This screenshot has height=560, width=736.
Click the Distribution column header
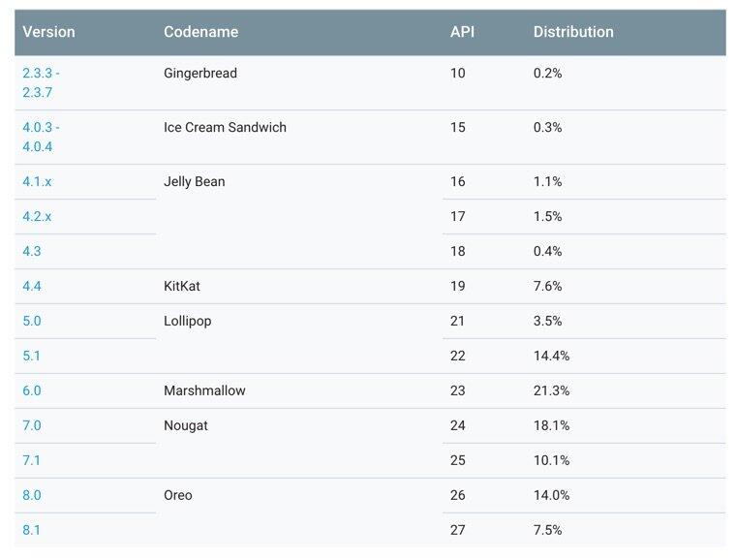pyautogui.click(x=573, y=32)
